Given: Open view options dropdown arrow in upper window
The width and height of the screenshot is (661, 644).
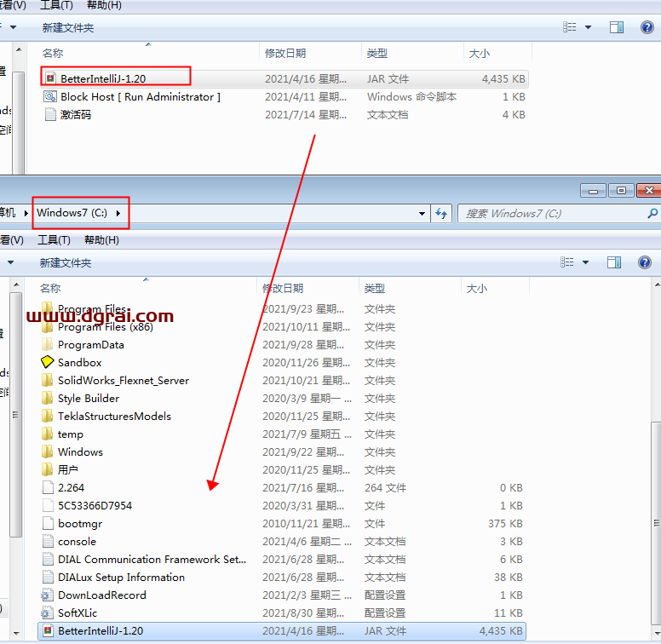Looking at the screenshot, I should pos(588,27).
